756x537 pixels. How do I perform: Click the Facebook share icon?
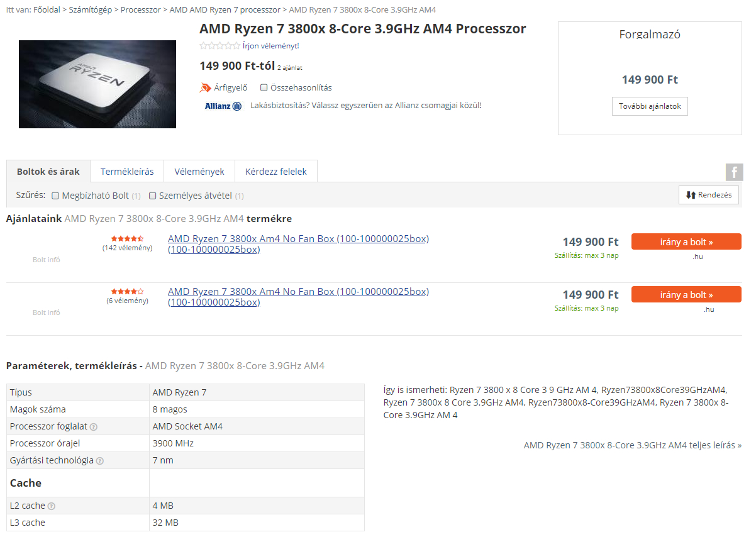click(x=734, y=172)
